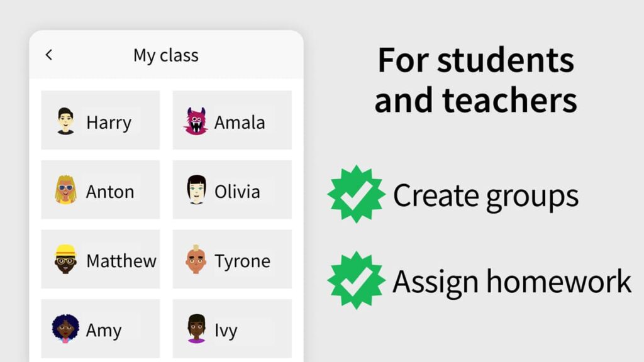This screenshot has width=644, height=362.
Task: Click the For students and teachers heading
Action: pyautogui.click(x=475, y=80)
